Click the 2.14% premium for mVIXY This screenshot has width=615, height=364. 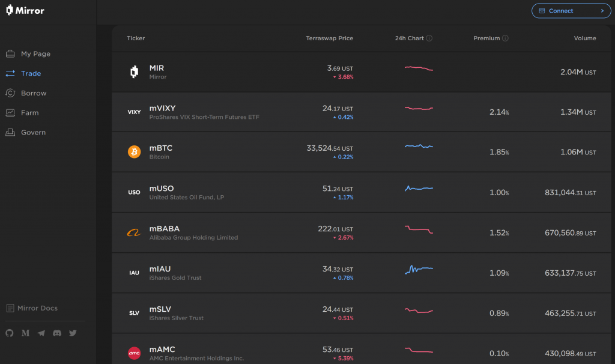[x=499, y=112]
